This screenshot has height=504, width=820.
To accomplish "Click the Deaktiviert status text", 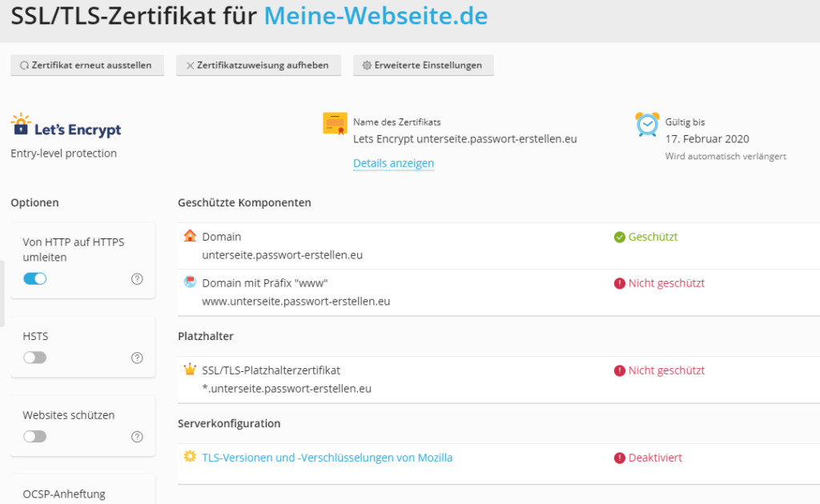I will click(655, 458).
